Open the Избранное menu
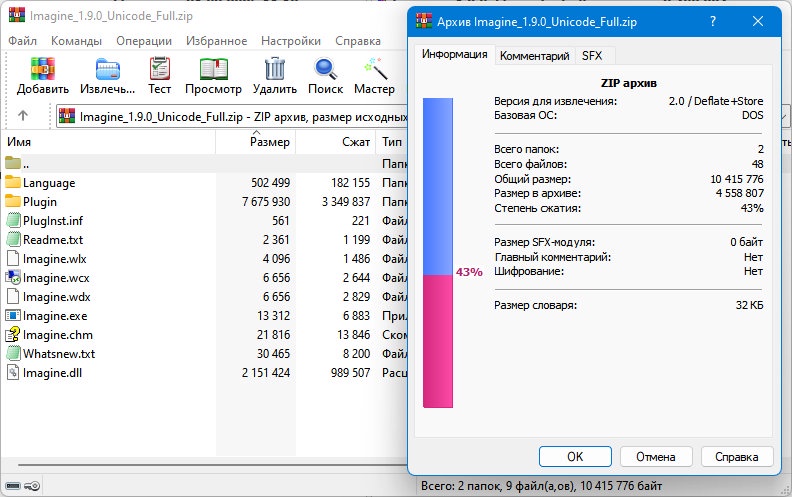Image resolution: width=792 pixels, height=497 pixels. pos(217,41)
